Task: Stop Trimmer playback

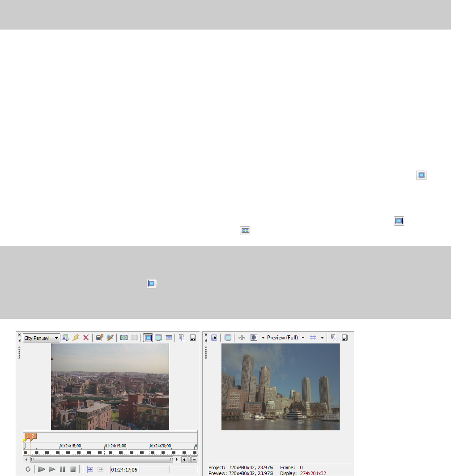Action: tap(73, 469)
